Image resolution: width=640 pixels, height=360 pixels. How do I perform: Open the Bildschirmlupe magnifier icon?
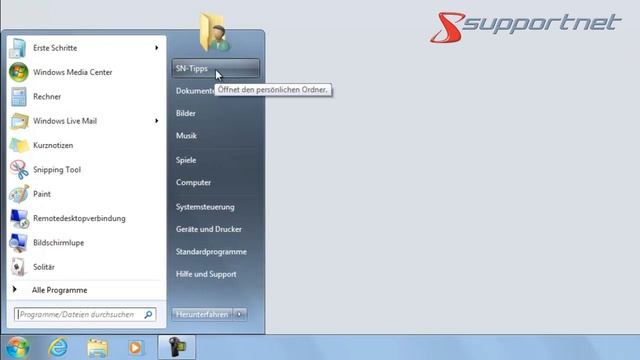18,243
